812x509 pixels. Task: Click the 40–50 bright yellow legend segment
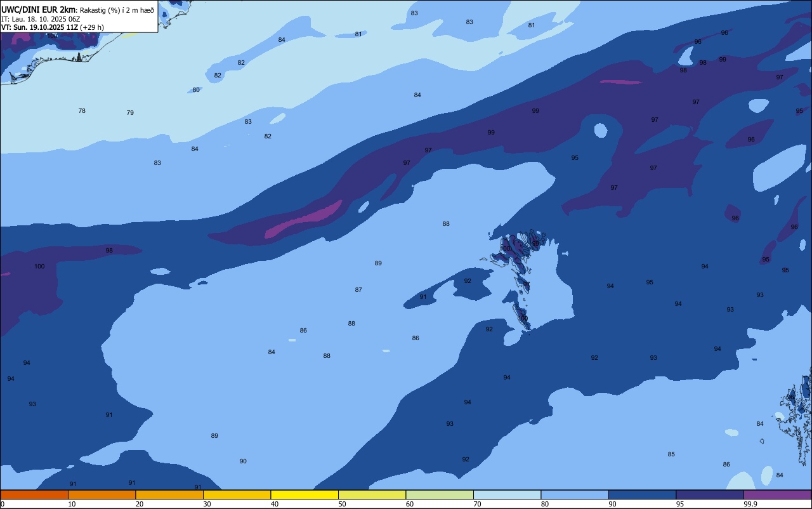click(x=304, y=494)
